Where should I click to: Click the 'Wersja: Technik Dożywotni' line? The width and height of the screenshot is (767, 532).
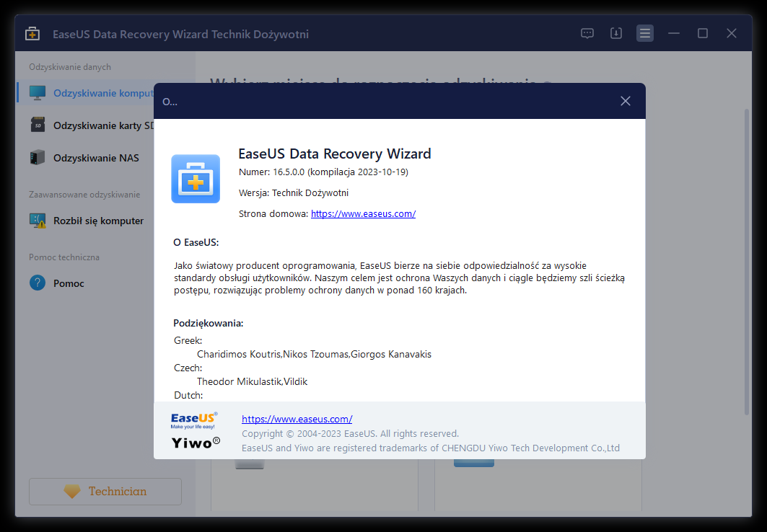[x=294, y=193]
